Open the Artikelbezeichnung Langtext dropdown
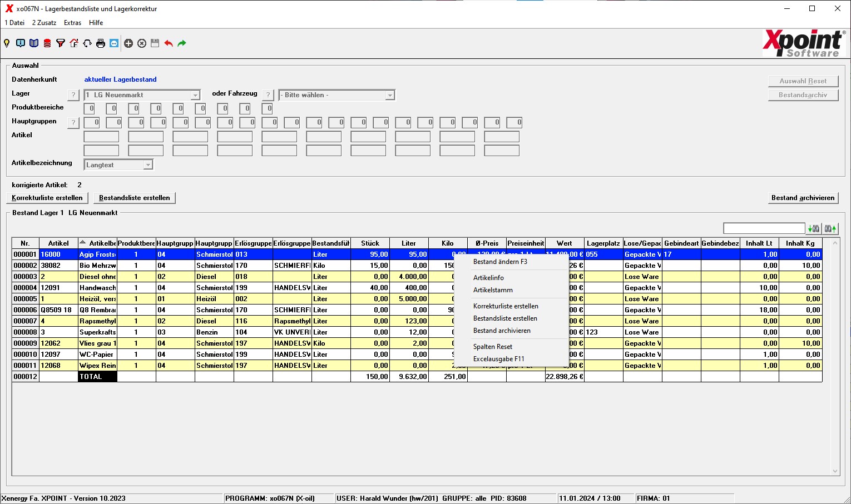851x504 pixels. [x=118, y=165]
